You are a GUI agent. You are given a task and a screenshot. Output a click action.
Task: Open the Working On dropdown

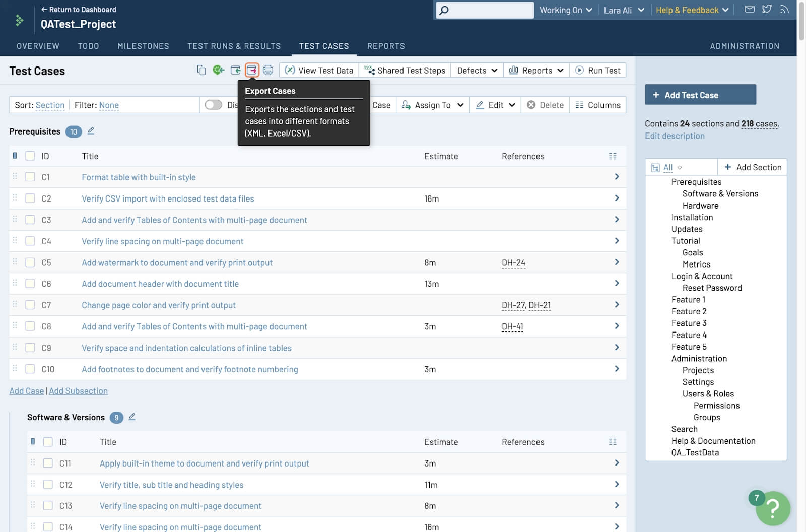(565, 10)
